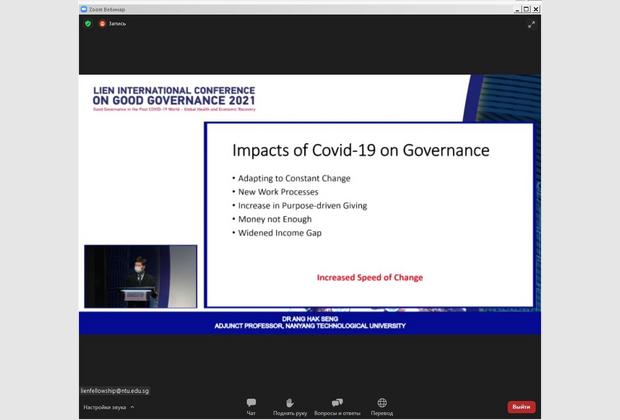Screen dimensions: 620x420
Task: Click the Zoom logo in title bar
Action: pos(84,9)
